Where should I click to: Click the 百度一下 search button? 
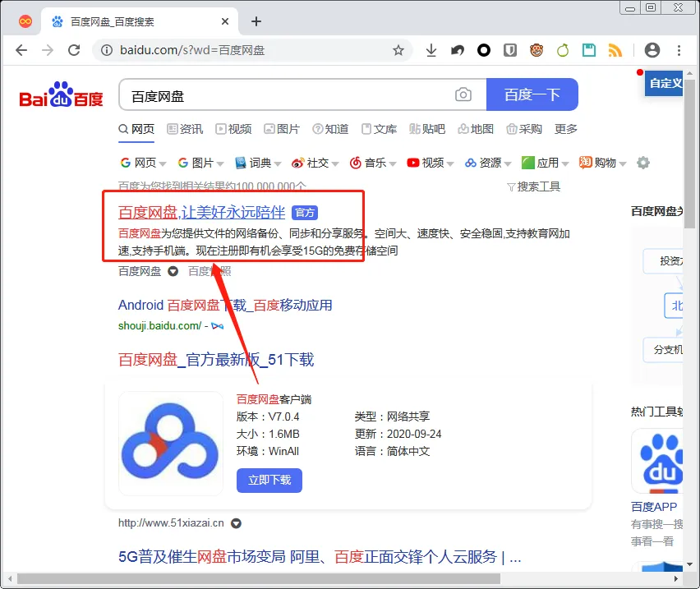[532, 94]
